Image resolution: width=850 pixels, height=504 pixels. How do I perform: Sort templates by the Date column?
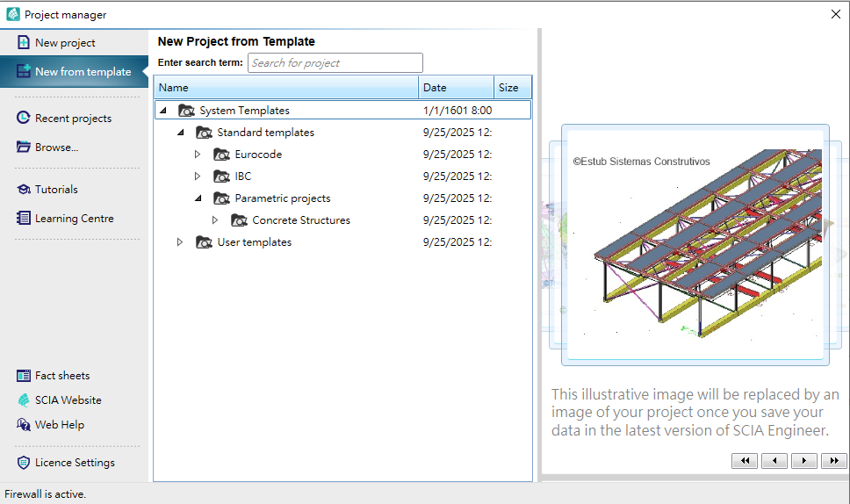point(456,88)
